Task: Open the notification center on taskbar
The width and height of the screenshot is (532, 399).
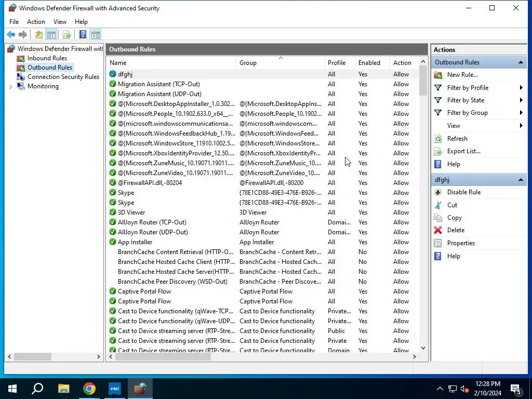Action: click(516, 389)
